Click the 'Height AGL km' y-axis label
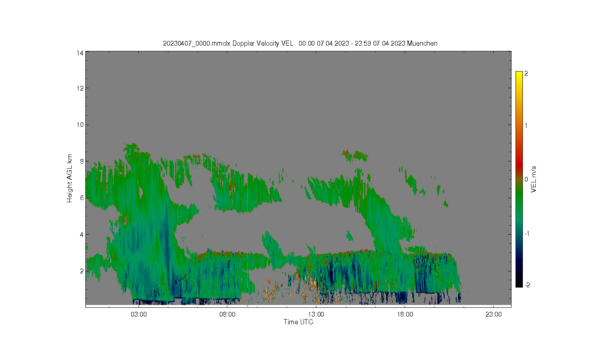 70,178
